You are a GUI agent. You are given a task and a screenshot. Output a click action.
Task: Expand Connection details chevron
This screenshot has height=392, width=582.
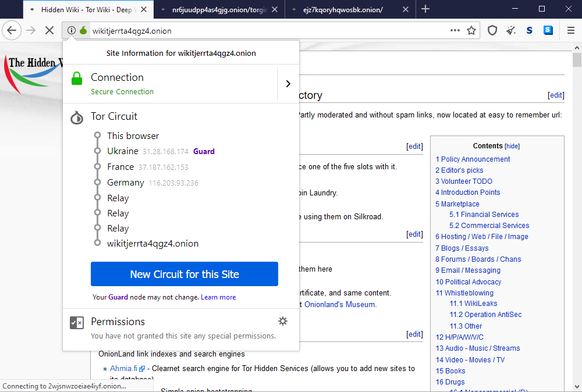288,84
